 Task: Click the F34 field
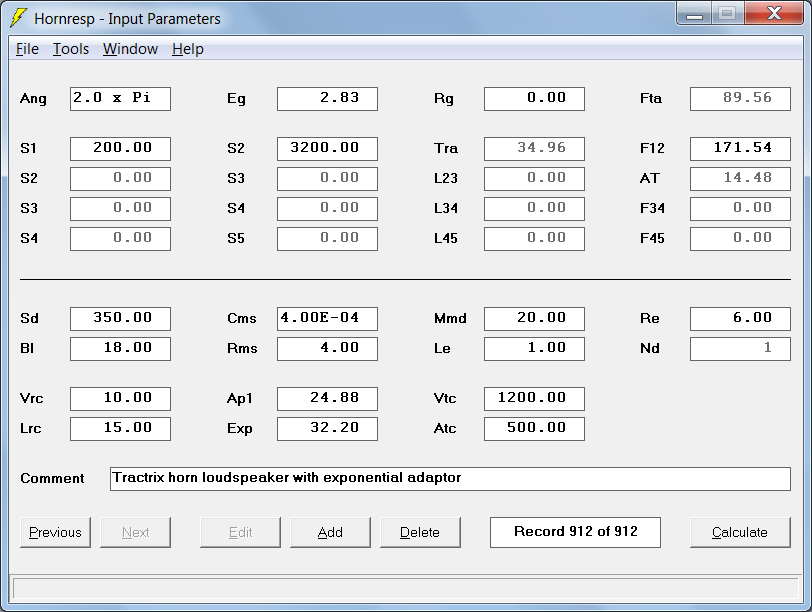point(740,209)
